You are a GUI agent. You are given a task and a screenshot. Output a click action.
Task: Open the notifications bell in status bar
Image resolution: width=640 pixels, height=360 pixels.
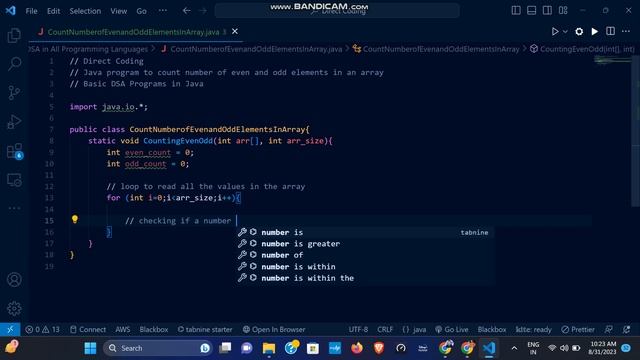click(627, 329)
